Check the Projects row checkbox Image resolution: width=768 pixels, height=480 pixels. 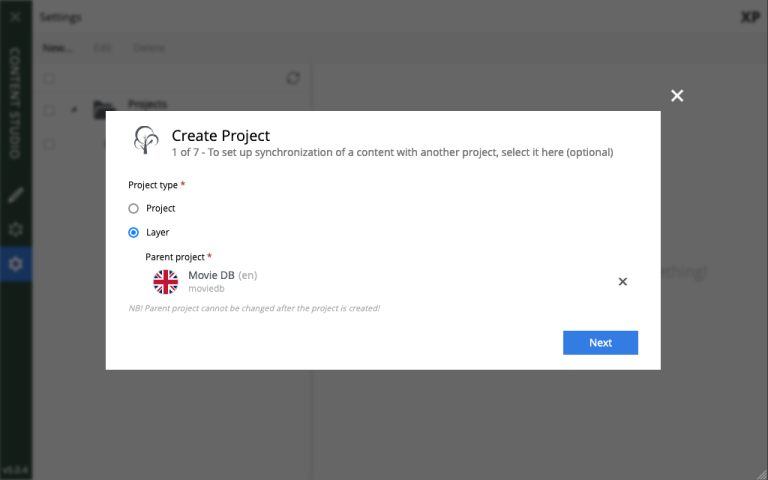tap(49, 110)
